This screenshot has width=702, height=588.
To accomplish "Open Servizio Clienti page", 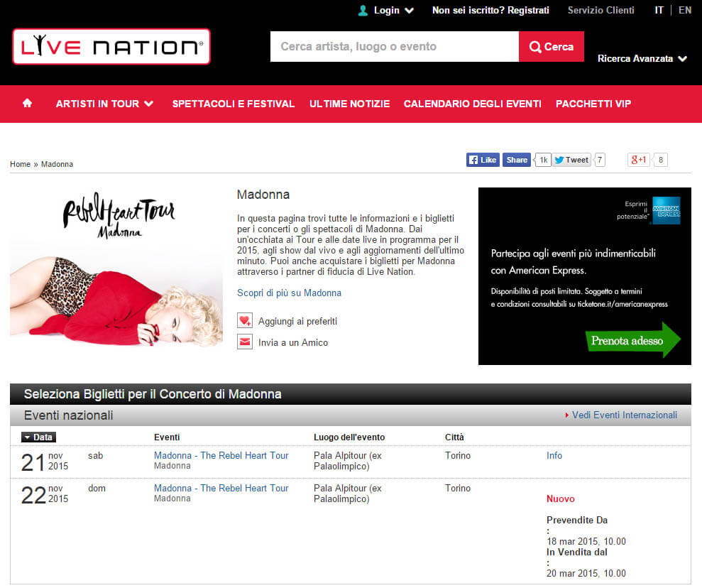I will tap(600, 11).
